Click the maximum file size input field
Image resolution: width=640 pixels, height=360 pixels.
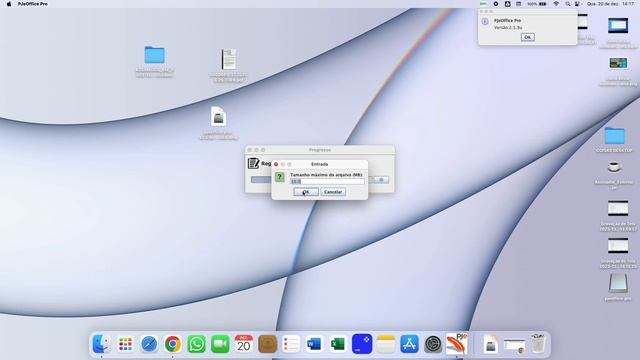(327, 181)
